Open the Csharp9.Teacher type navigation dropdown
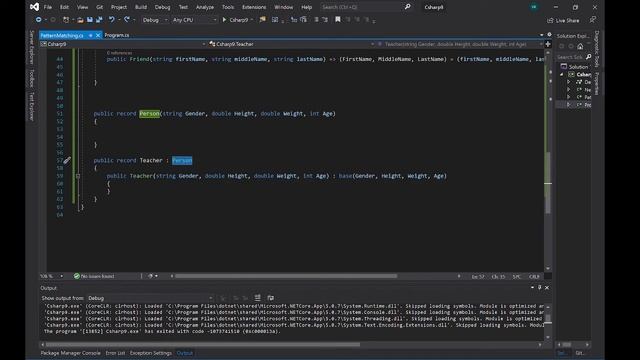The image size is (640, 360). [x=291, y=44]
